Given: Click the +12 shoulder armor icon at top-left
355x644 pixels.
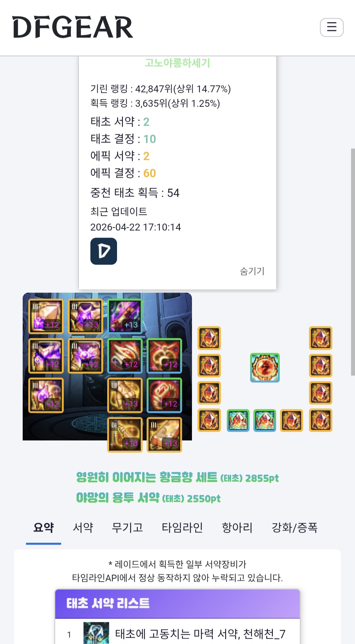Looking at the screenshot, I should (46, 317).
